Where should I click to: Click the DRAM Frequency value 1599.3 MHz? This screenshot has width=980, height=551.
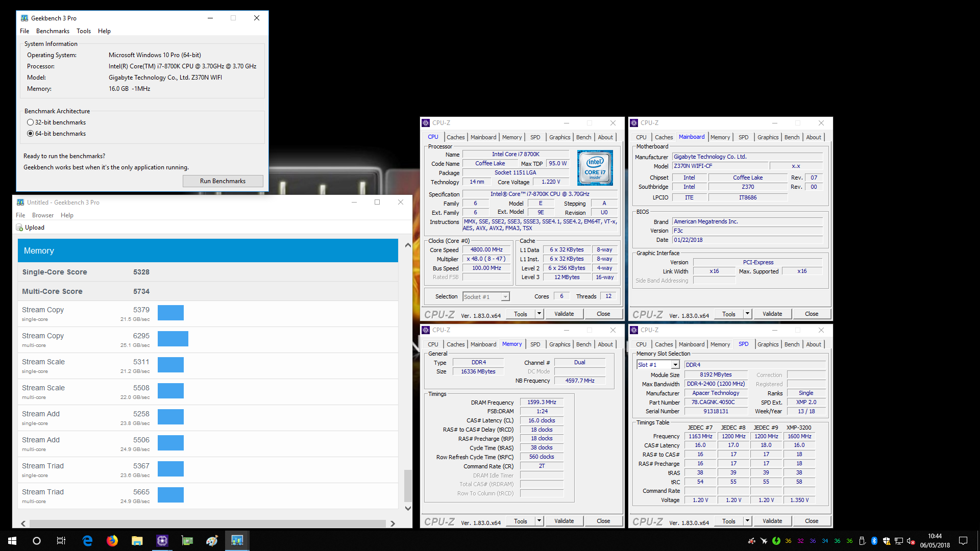coord(542,403)
